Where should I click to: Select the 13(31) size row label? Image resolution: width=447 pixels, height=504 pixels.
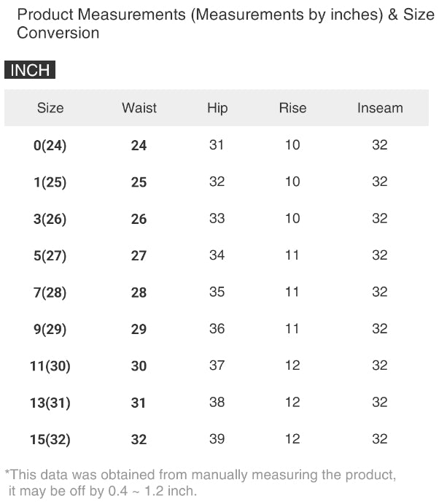pyautogui.click(x=50, y=403)
